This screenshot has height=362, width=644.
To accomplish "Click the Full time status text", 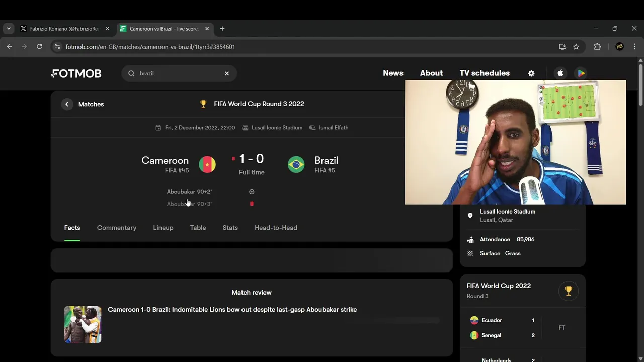I will coord(252,172).
